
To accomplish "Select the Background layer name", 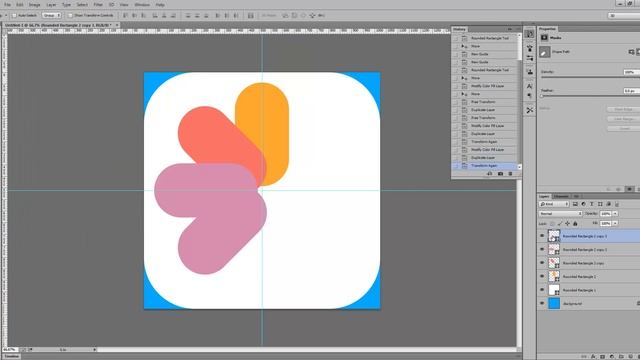I will pos(572,304).
